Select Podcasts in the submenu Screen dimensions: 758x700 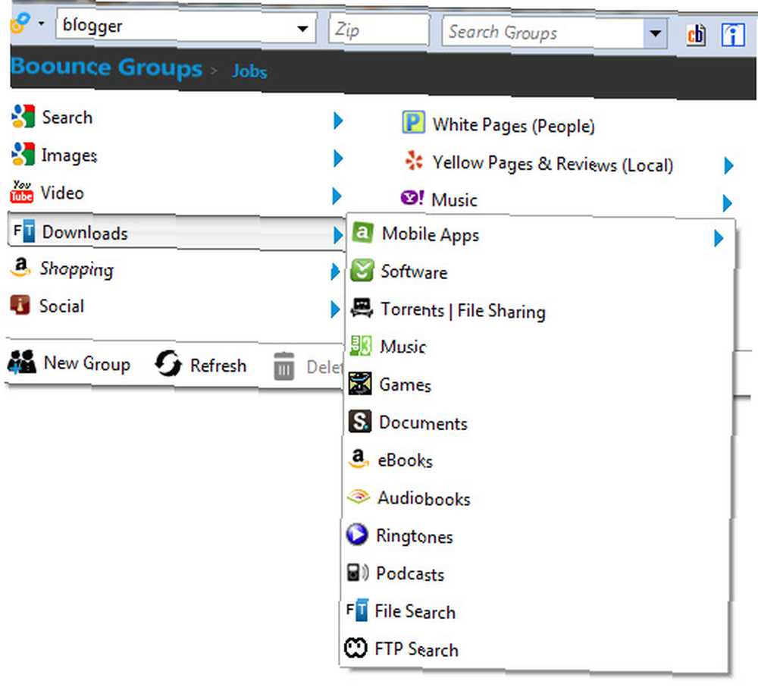click(x=410, y=574)
